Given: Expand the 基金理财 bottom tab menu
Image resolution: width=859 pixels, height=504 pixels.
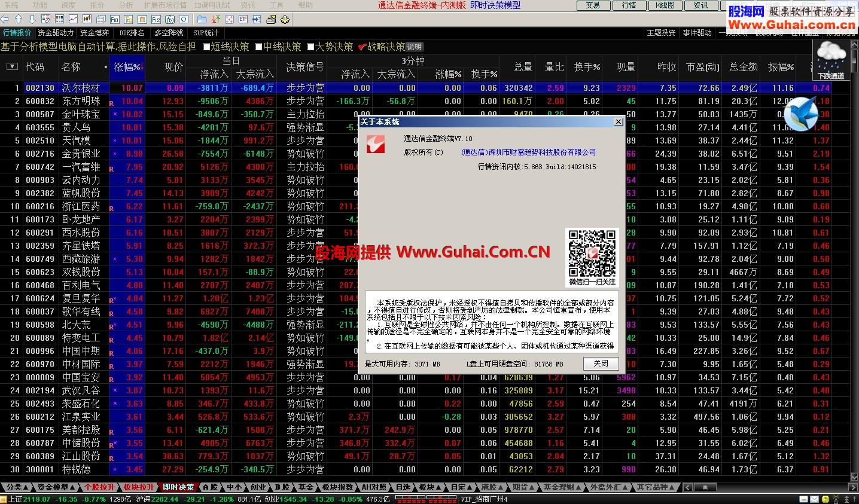Looking at the screenshot, I should [x=562, y=487].
